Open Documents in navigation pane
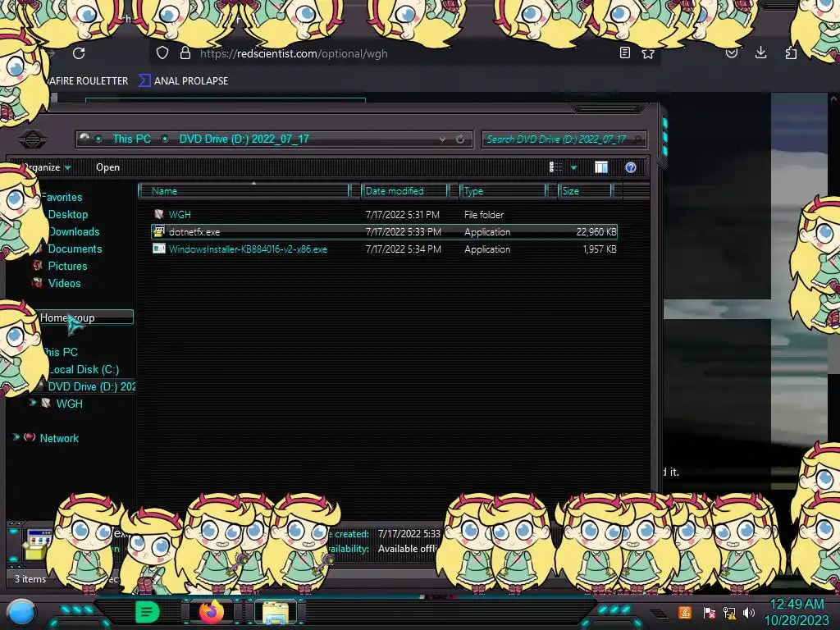Image resolution: width=840 pixels, height=630 pixels. [75, 249]
